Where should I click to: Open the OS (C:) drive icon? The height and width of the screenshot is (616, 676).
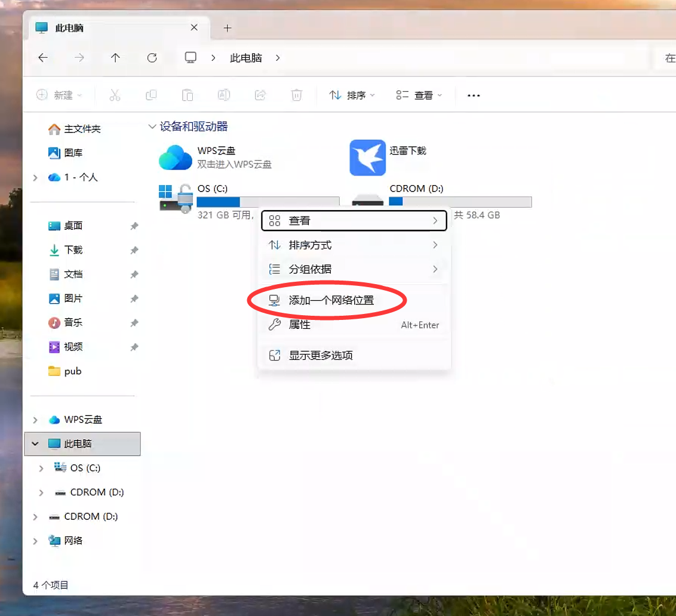(175, 198)
